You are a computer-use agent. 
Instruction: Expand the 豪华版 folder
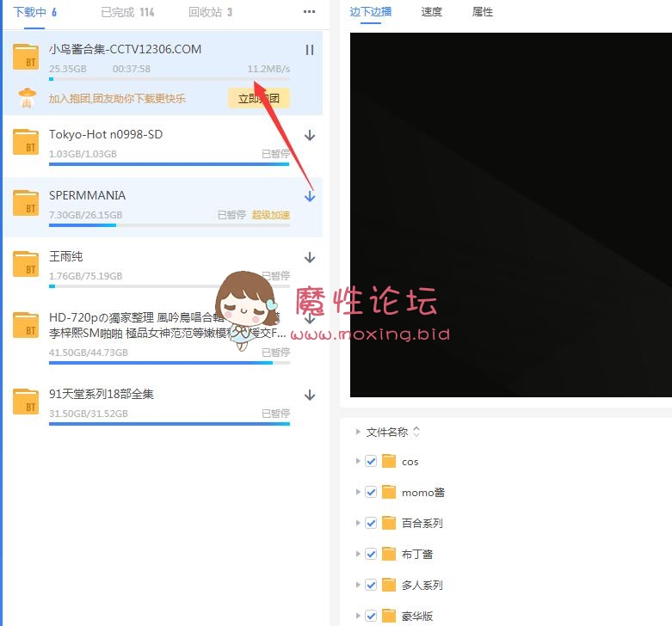[x=358, y=616]
